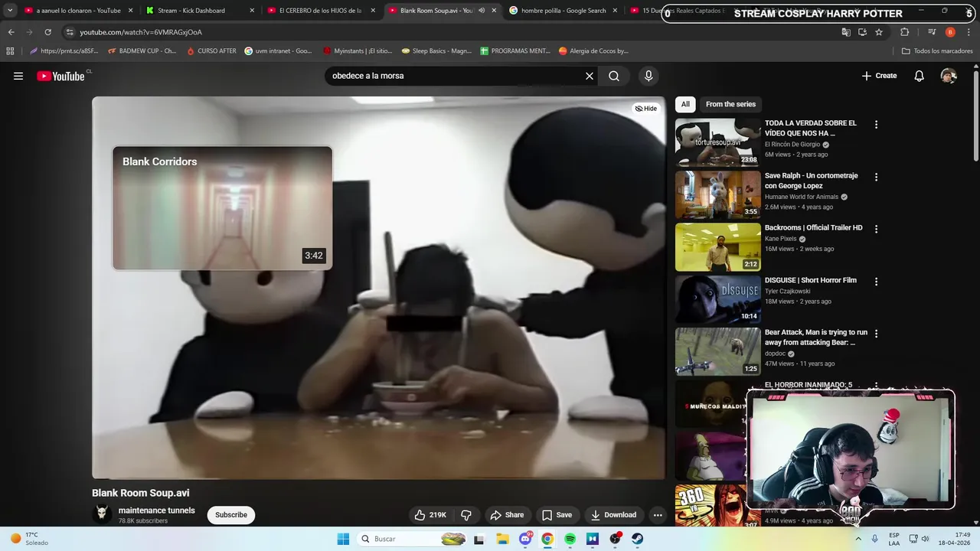Screen dimensions: 980x551
Task: Open YouTube notifications bell
Action: (x=920, y=76)
